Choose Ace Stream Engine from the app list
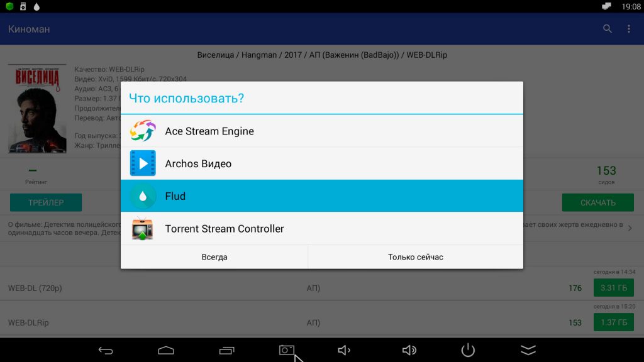Image resolution: width=644 pixels, height=362 pixels. [x=321, y=131]
